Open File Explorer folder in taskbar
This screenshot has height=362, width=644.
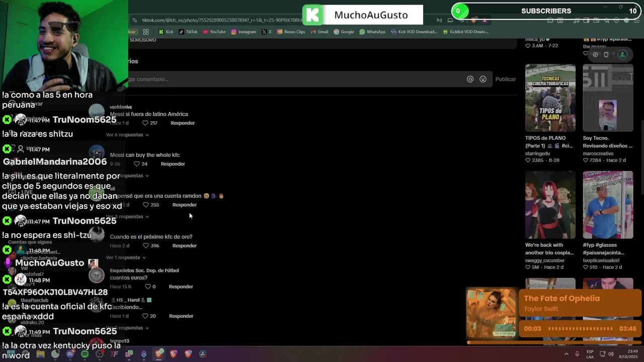(x=41, y=354)
